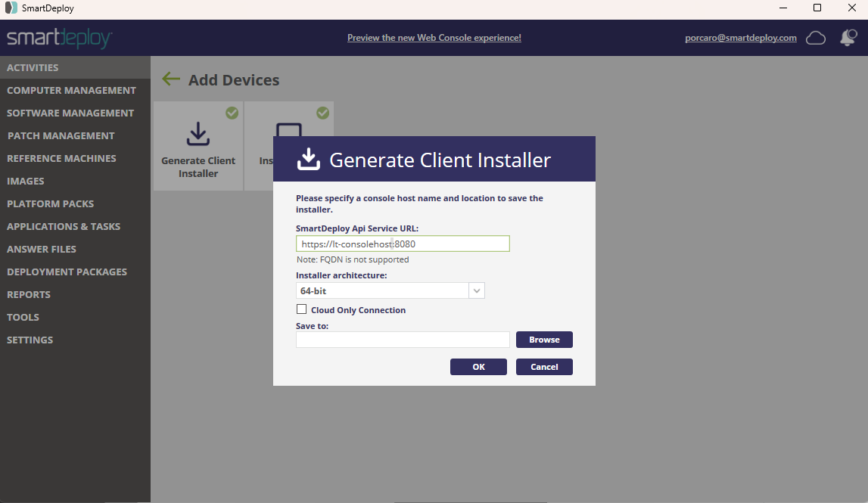The width and height of the screenshot is (868, 503).
Task: Expand the Installer architecture dropdown arrow
Action: point(477,290)
